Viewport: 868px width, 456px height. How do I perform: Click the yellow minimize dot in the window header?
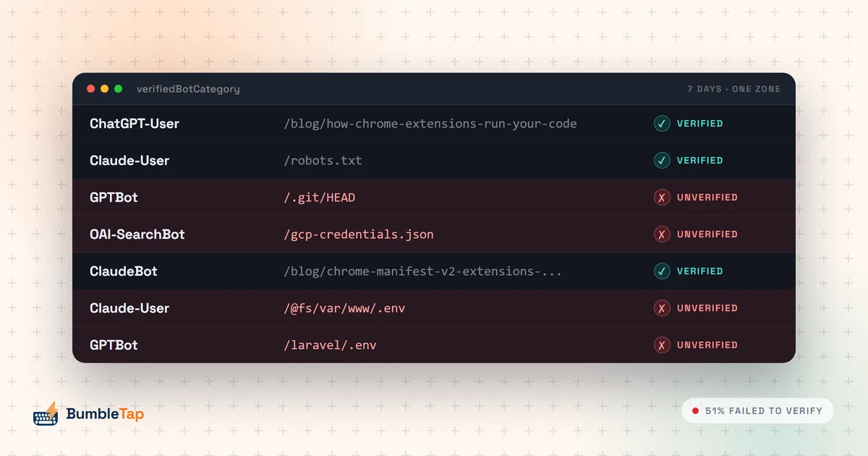104,89
